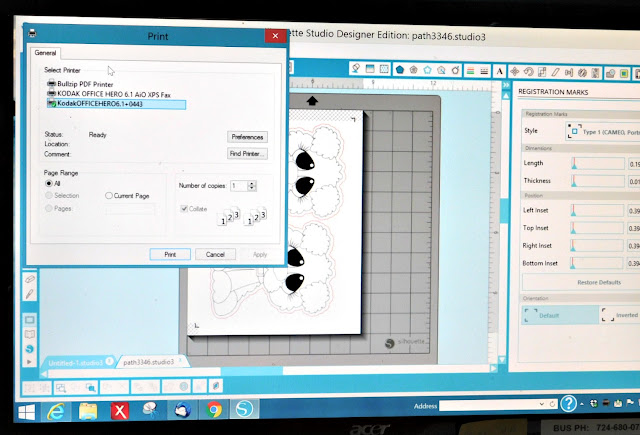This screenshot has width=640, height=435.
Task: Open Google Chrome from the taskbar
Action: coord(214,409)
